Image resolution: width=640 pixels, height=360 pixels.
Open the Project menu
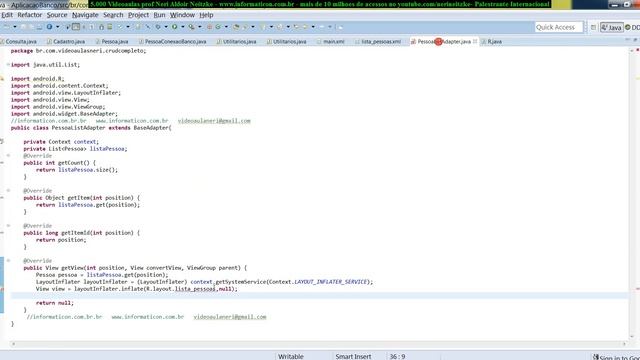pyautogui.click(x=138, y=15)
